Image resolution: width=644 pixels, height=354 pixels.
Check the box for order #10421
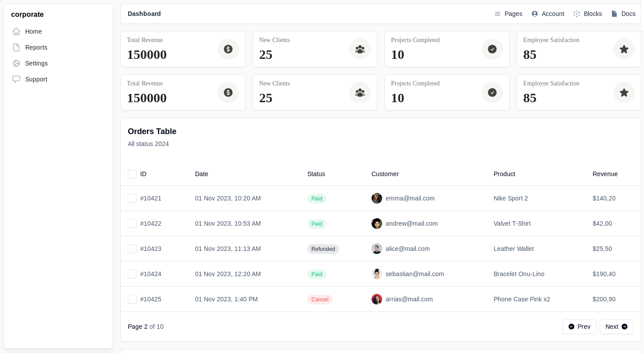pos(132,198)
